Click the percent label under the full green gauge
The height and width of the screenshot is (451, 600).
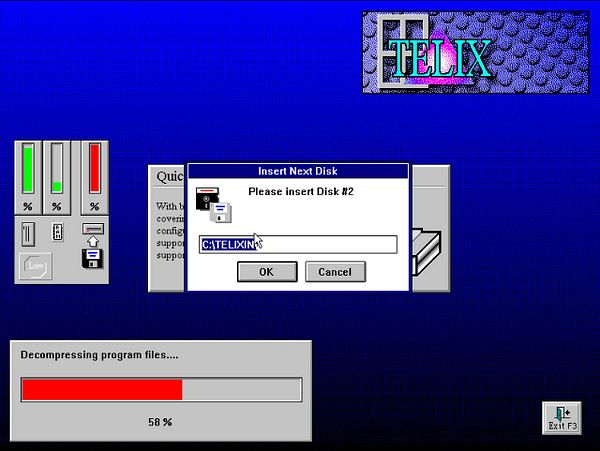(x=28, y=207)
